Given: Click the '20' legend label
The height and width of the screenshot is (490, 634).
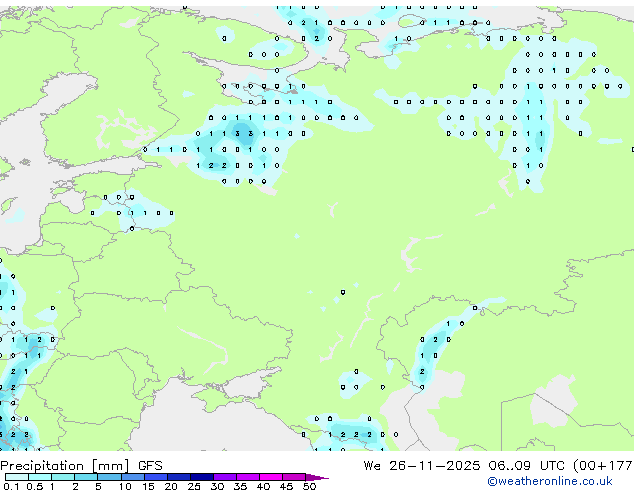Looking at the screenshot, I should [x=171, y=486].
